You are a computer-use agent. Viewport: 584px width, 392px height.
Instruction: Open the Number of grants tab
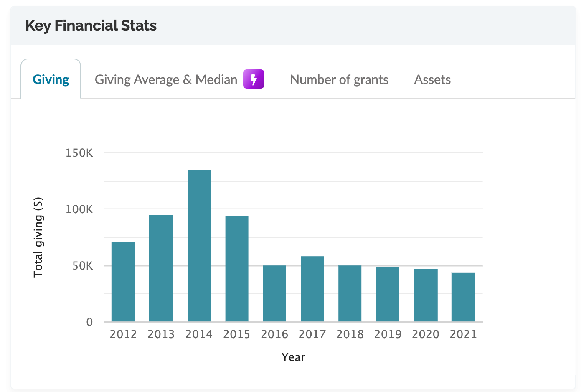pyautogui.click(x=339, y=79)
